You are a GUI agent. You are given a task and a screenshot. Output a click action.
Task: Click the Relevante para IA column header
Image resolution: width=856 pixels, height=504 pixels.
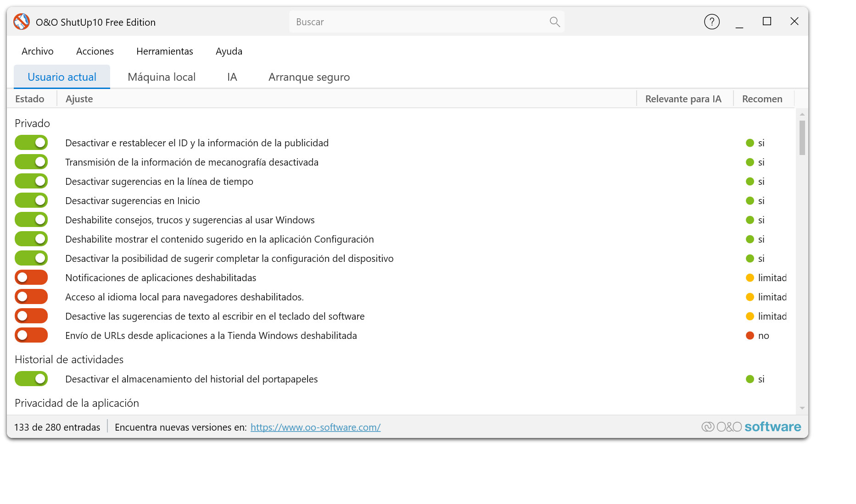tap(685, 99)
